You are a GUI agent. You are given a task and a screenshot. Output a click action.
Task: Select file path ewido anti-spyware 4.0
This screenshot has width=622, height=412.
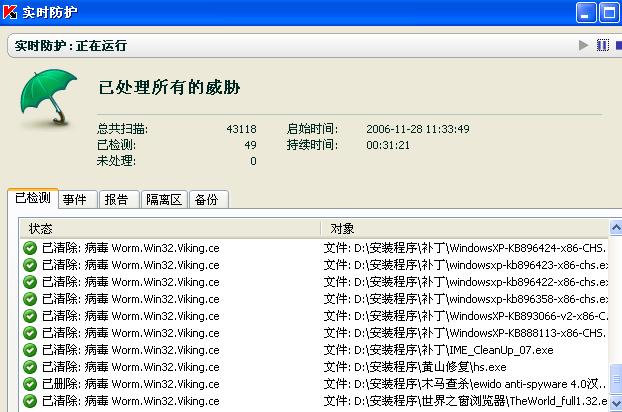[465, 384]
